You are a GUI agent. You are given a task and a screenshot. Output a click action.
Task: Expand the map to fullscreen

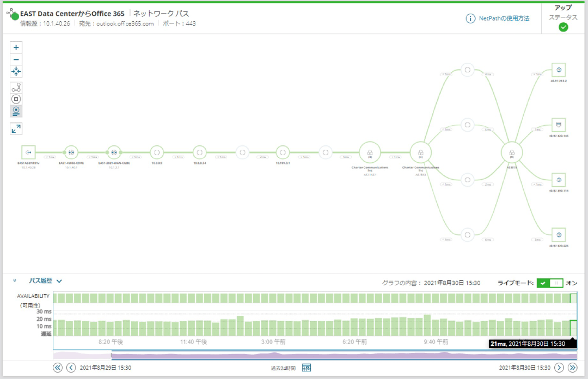16,129
